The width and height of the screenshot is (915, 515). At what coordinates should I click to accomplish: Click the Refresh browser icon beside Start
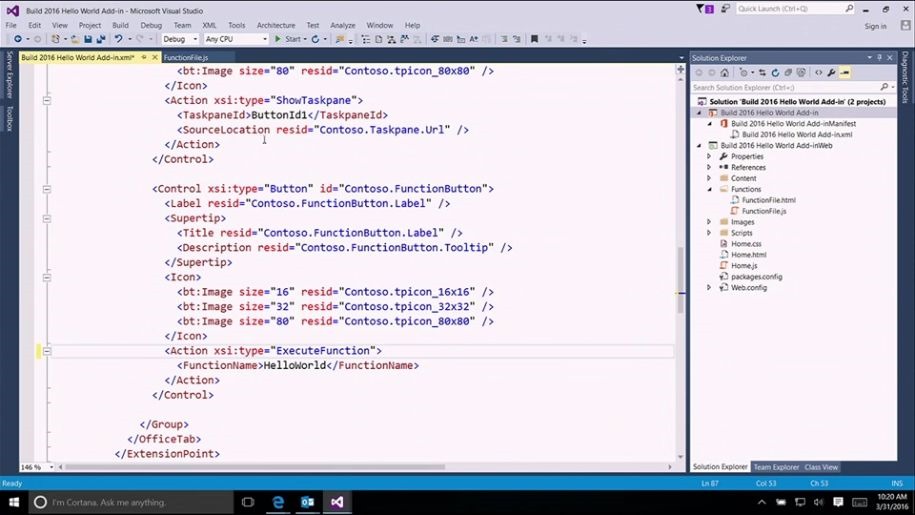tap(315, 39)
